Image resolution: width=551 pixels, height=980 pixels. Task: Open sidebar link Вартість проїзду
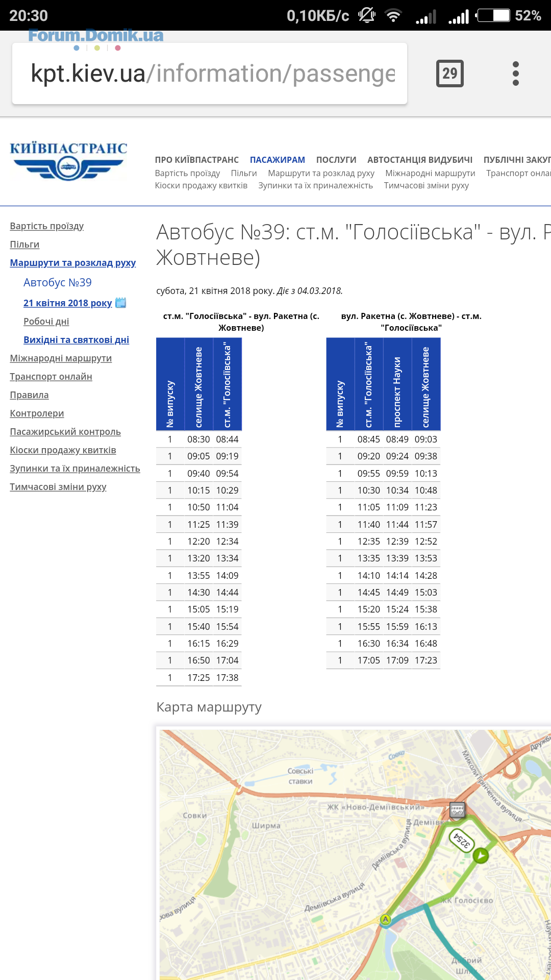[47, 226]
